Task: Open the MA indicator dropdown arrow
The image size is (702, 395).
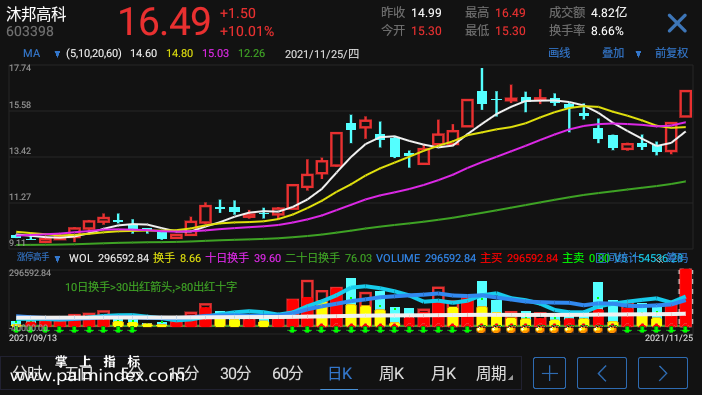Action: tap(57, 54)
